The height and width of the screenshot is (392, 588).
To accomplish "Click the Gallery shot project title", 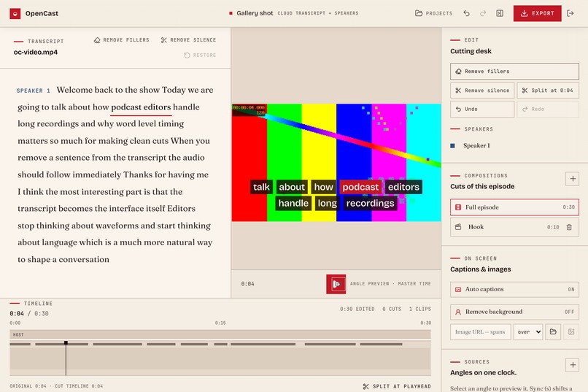I will pyautogui.click(x=255, y=13).
